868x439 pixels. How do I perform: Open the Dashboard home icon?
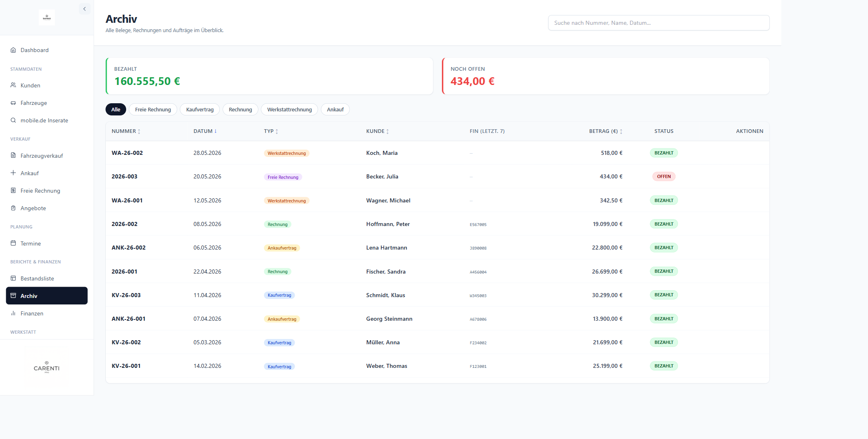(13, 50)
